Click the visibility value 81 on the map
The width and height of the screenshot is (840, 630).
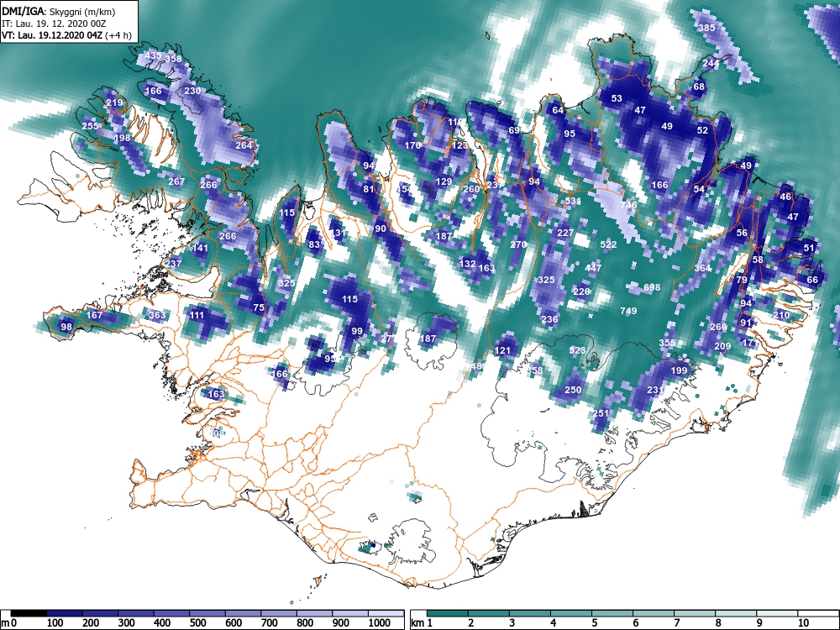[368, 189]
